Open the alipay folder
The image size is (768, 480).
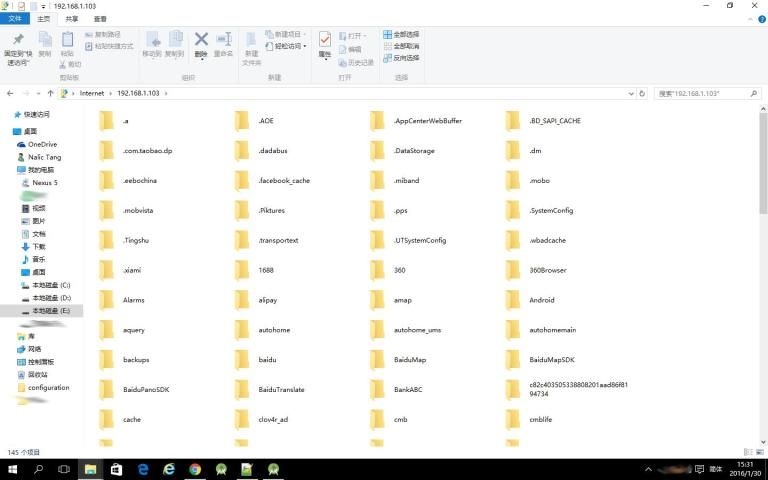pos(267,300)
